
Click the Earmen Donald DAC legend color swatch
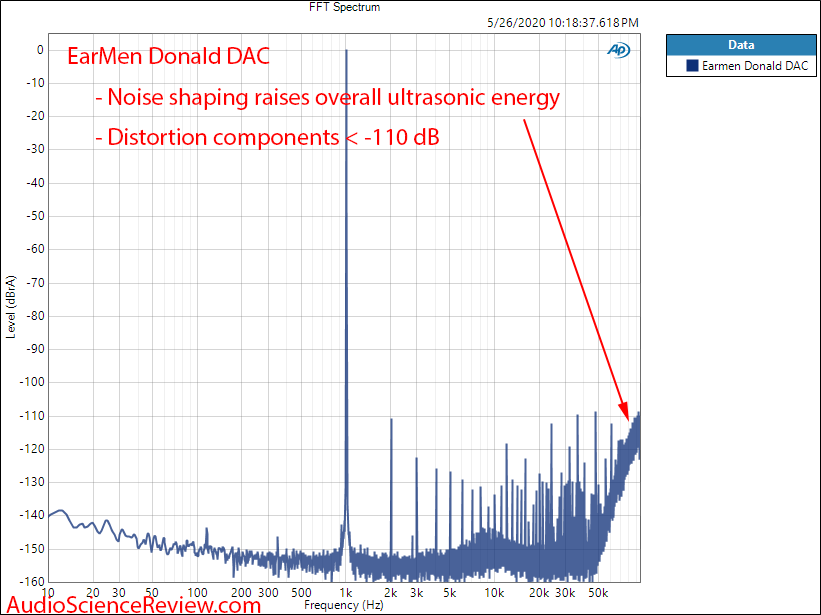(692, 66)
